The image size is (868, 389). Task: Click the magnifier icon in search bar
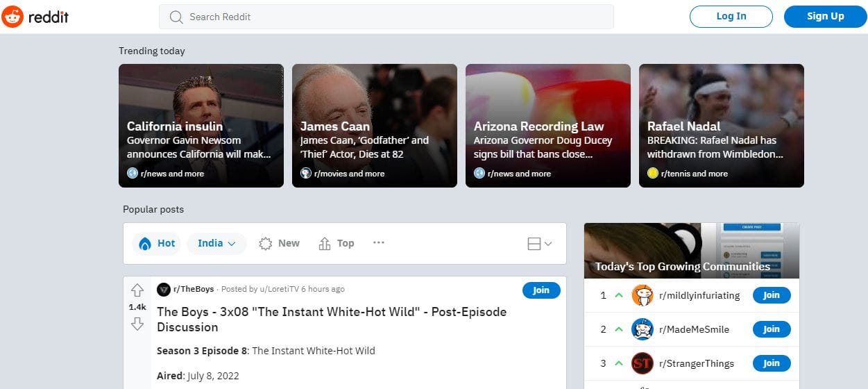tap(176, 17)
